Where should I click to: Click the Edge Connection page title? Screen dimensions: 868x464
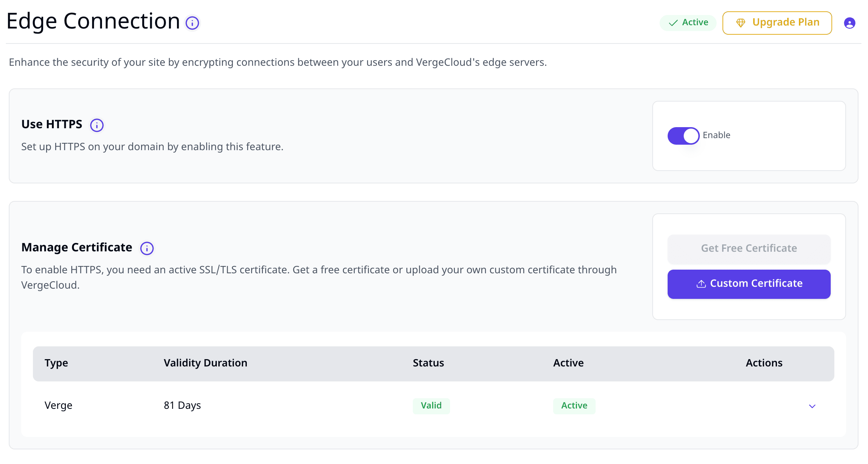click(x=93, y=21)
